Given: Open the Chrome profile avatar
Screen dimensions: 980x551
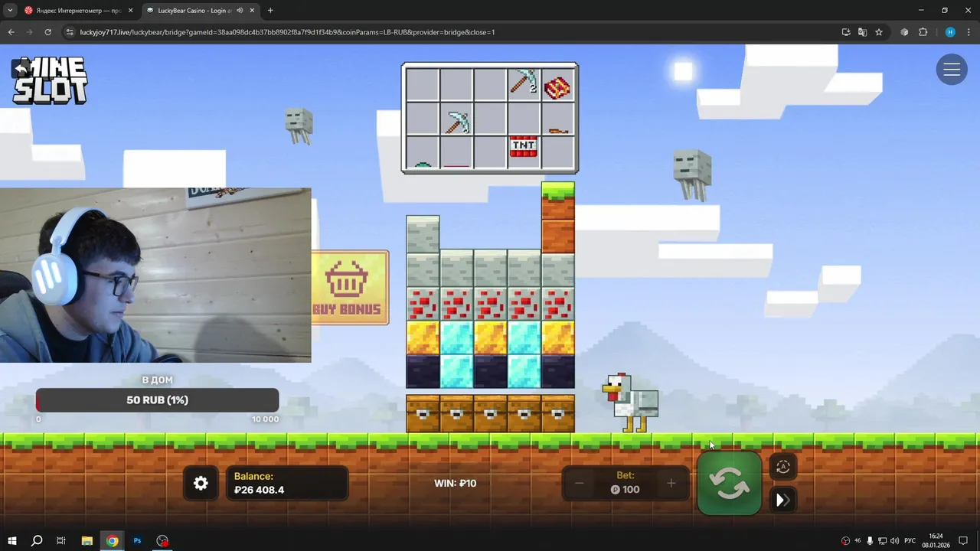Looking at the screenshot, I should [950, 32].
